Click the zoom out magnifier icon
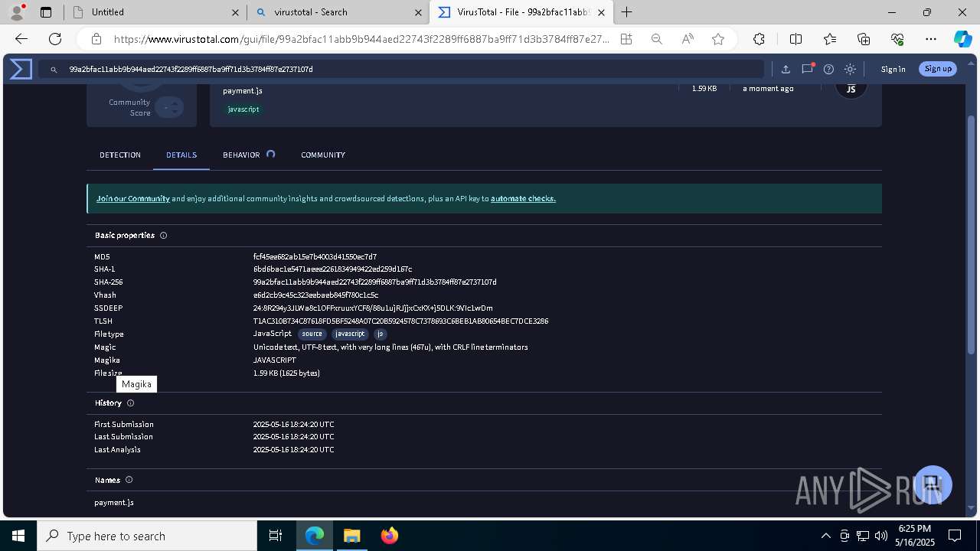The image size is (980, 551). pyautogui.click(x=656, y=39)
